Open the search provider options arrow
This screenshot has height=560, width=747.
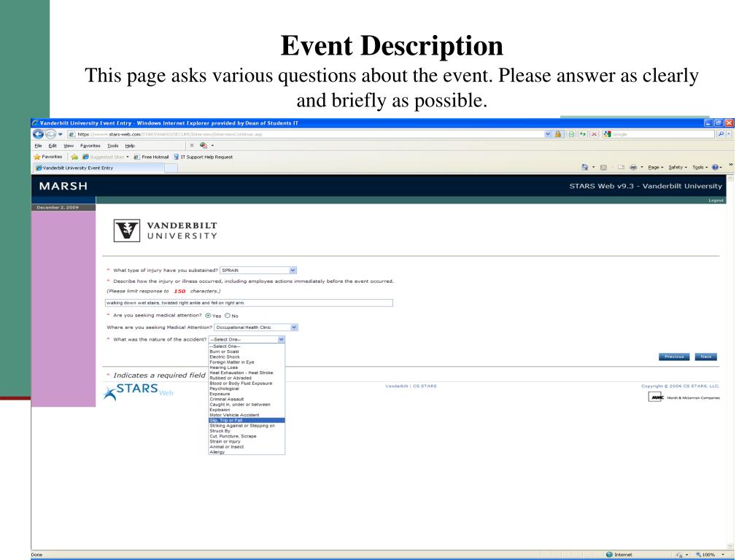pos(729,134)
